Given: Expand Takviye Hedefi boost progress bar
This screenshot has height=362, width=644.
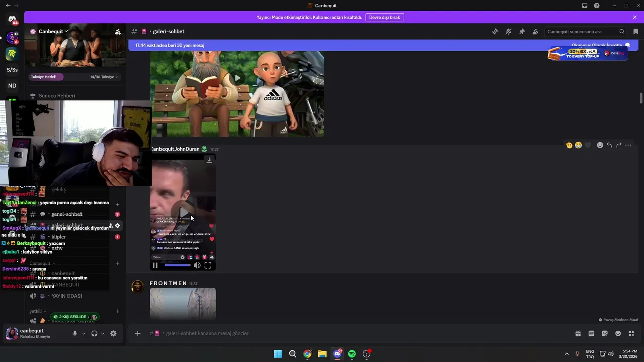Looking at the screenshot, I should pyautogui.click(x=46, y=77).
